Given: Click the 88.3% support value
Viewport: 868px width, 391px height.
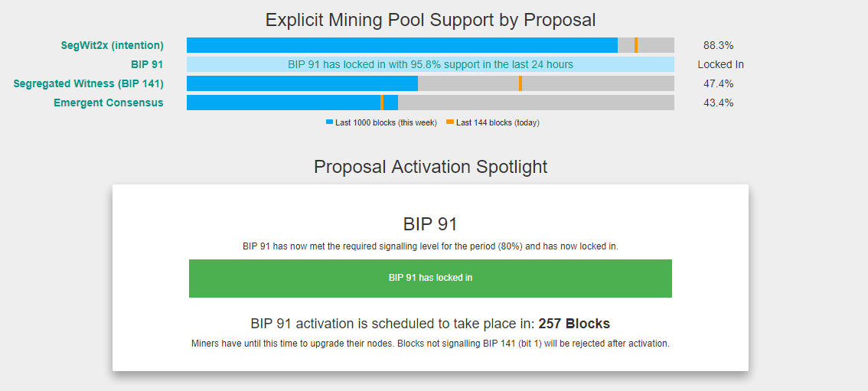Looking at the screenshot, I should (x=718, y=46).
